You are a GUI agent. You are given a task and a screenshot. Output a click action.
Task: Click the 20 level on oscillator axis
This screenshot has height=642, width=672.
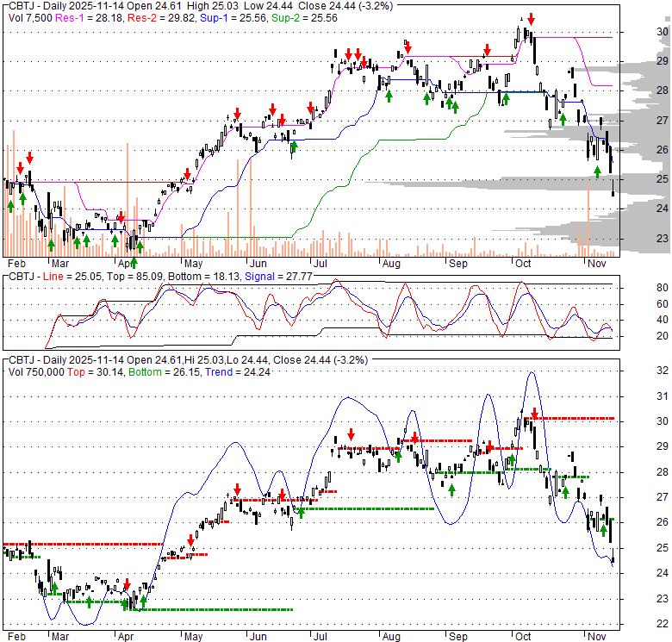[663, 336]
